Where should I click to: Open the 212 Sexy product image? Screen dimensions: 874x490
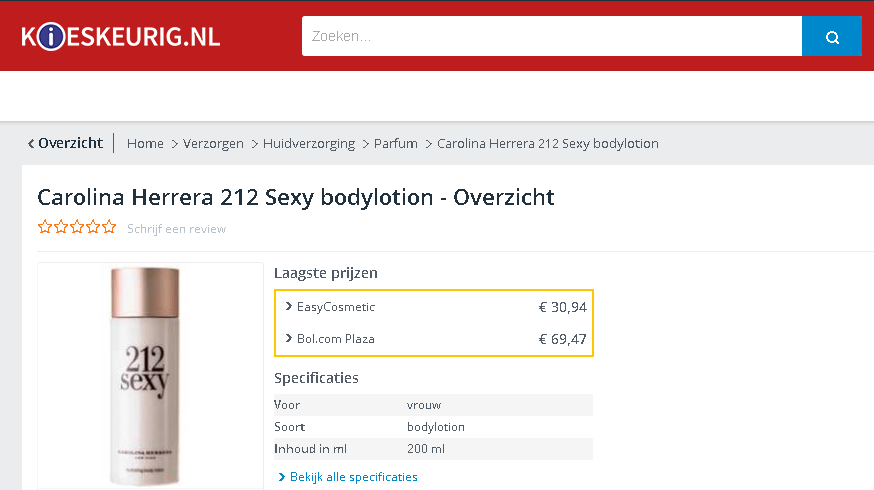coord(145,376)
